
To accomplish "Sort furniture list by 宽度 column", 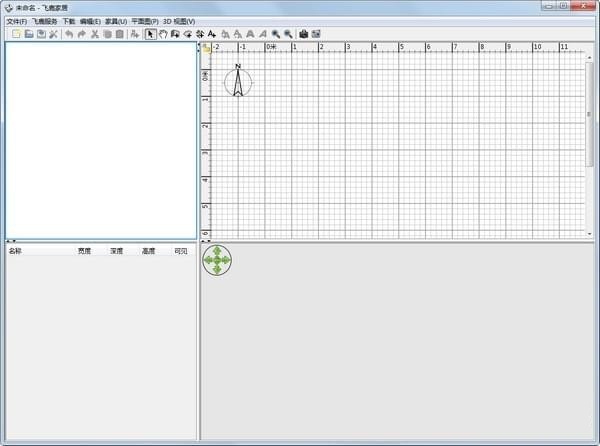I will [84, 251].
